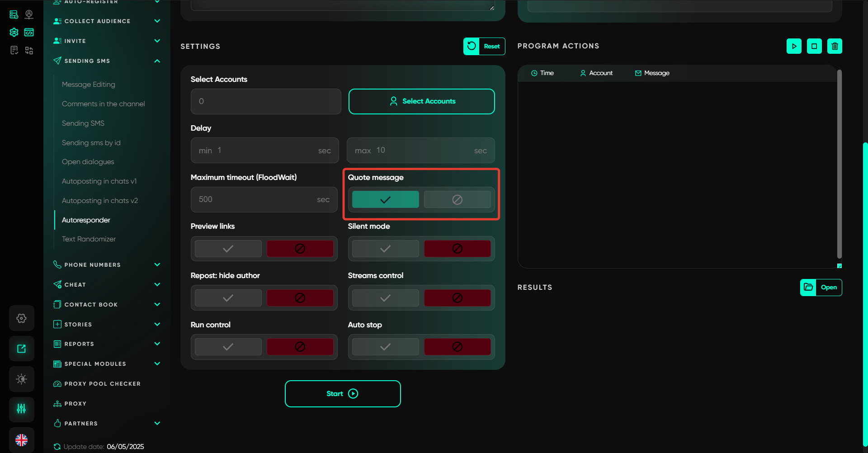
Task: Click the sliders equalizer icon in sidebar
Action: pyautogui.click(x=21, y=409)
